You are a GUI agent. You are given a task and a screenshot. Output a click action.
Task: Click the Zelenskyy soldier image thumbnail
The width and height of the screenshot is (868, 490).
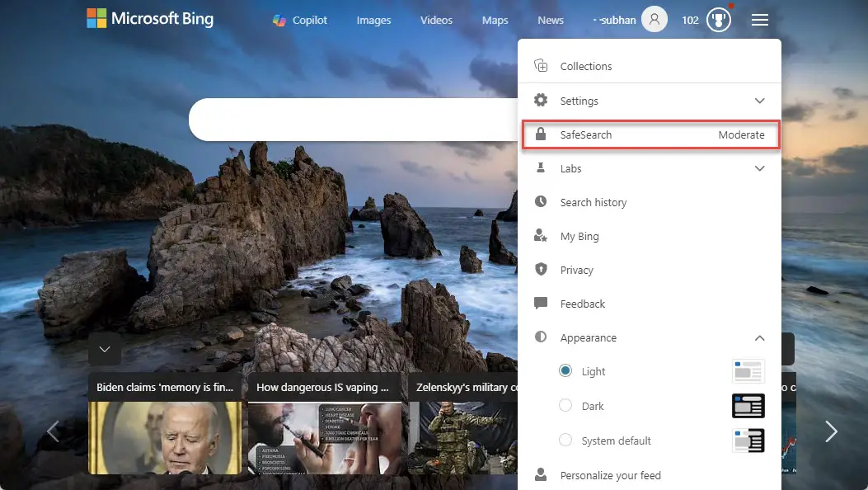pyautogui.click(x=462, y=438)
